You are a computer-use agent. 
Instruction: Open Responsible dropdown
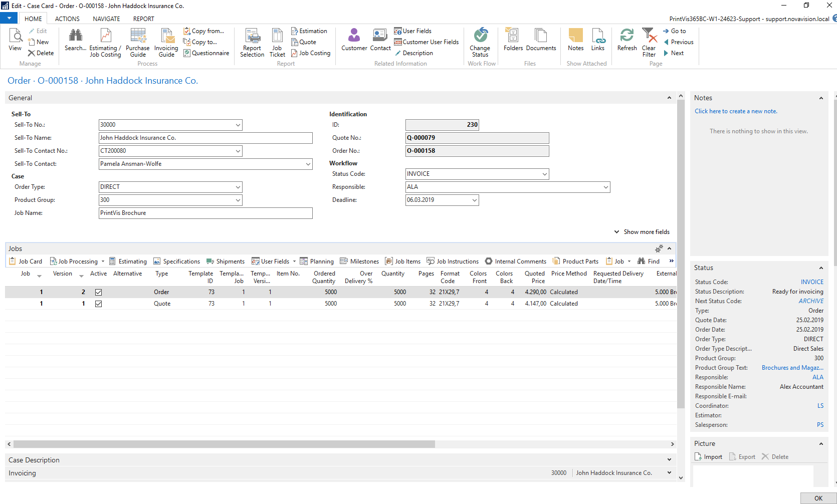point(606,187)
